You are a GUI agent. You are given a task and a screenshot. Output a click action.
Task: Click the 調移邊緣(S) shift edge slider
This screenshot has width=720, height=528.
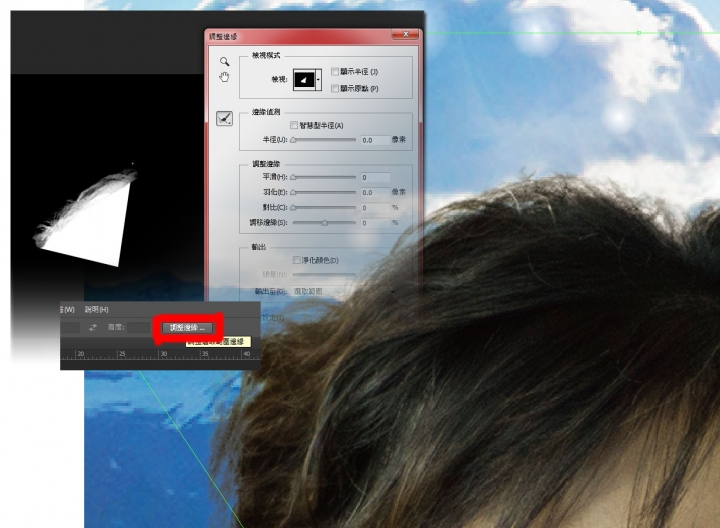point(324,223)
